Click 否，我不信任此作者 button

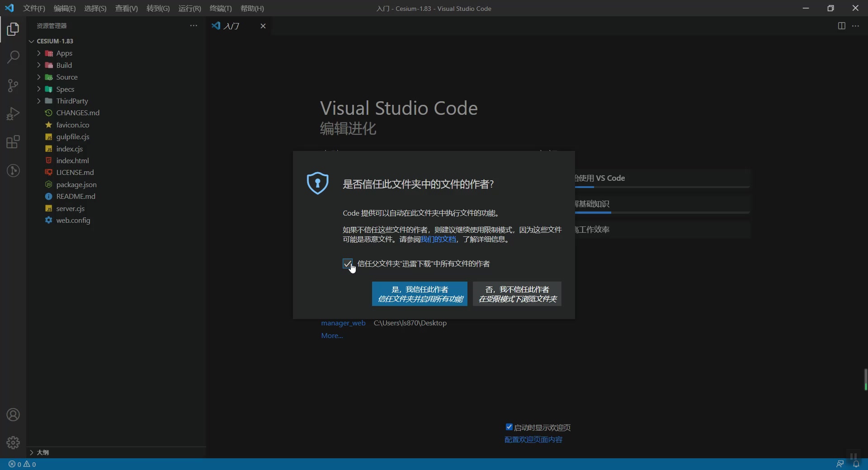[x=517, y=294]
